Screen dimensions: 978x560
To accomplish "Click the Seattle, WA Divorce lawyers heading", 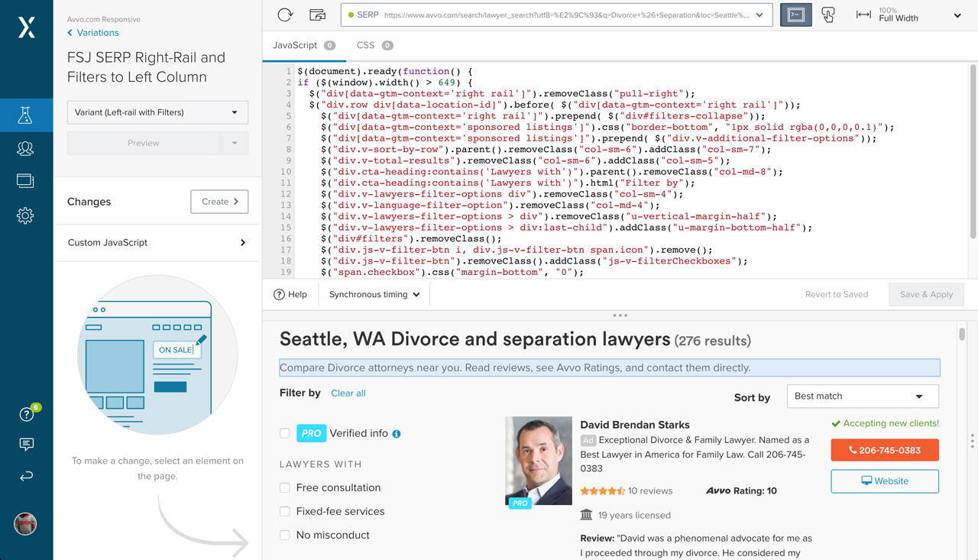I will click(x=475, y=339).
